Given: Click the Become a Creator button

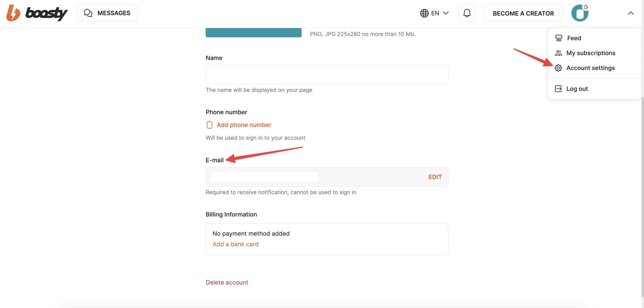Looking at the screenshot, I should click(523, 13).
